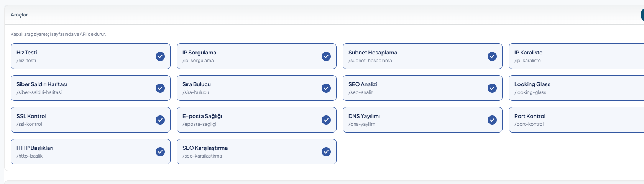Select the "Looking Glass" card title
Viewport: 644px width, 184px height.
coord(532,84)
